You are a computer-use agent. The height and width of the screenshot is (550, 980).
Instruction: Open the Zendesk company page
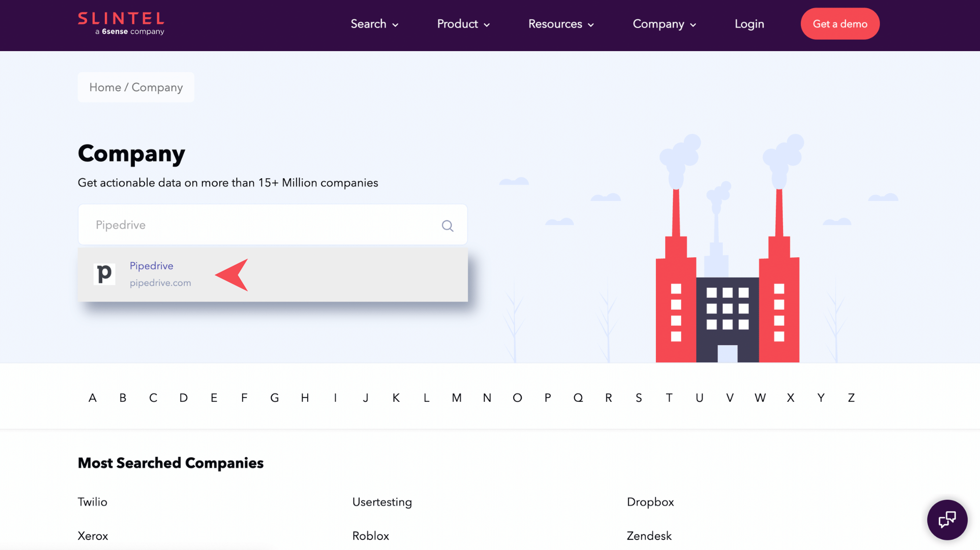(649, 536)
